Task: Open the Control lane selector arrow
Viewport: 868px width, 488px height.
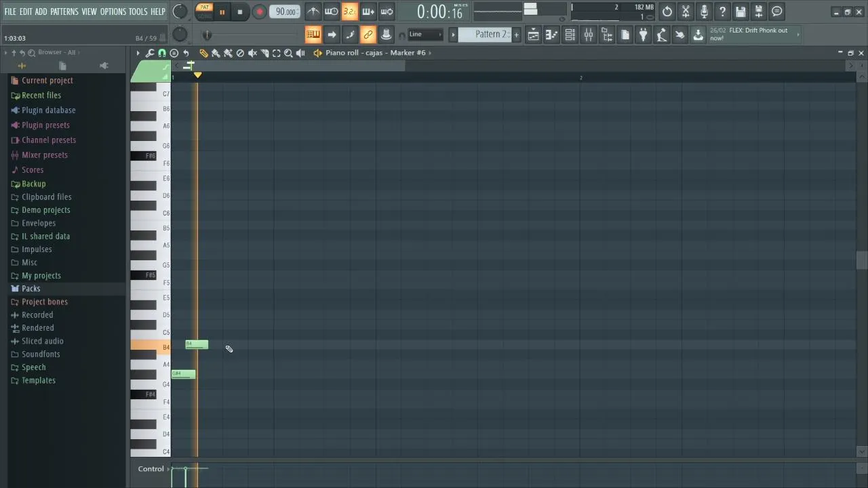Action: (x=170, y=469)
